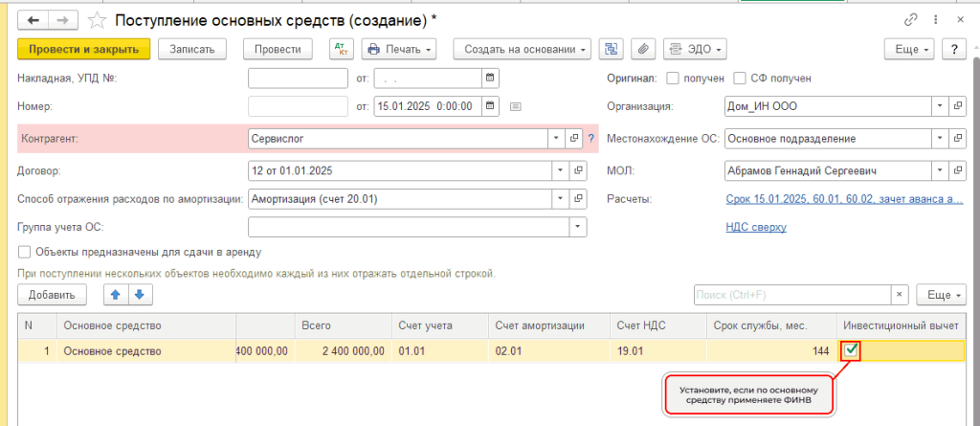Focus the Накладная, УПД № field
The height and width of the screenshot is (426, 980).
299,78
